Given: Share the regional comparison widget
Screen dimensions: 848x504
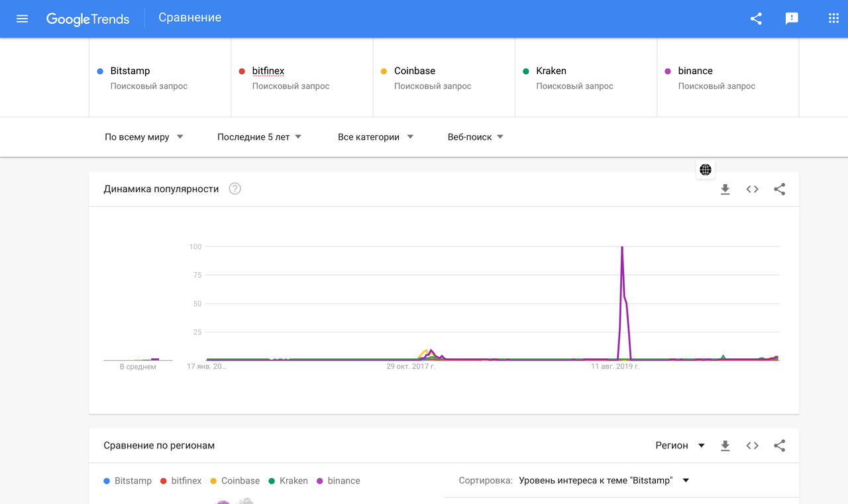Looking at the screenshot, I should pos(779,446).
